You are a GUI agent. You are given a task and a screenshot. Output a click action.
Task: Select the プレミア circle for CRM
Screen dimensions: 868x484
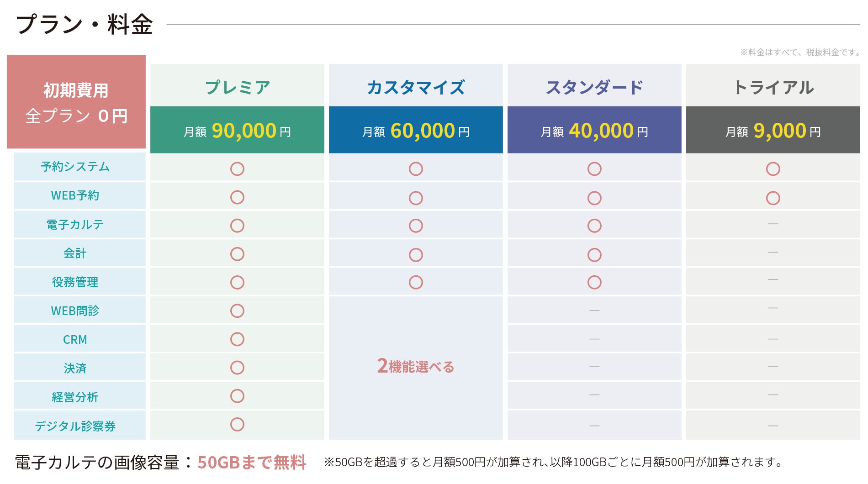(x=237, y=339)
